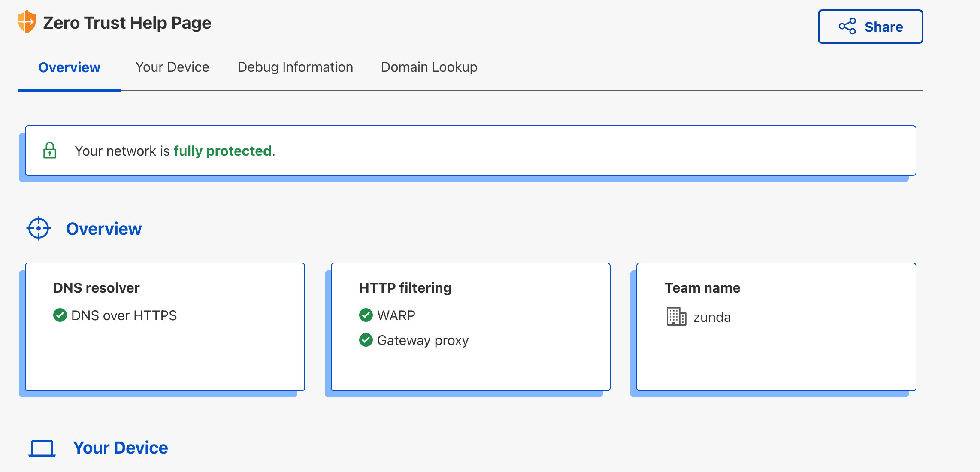Go to the Domain Lookup tab
Image resolution: width=980 pixels, height=472 pixels.
click(429, 67)
